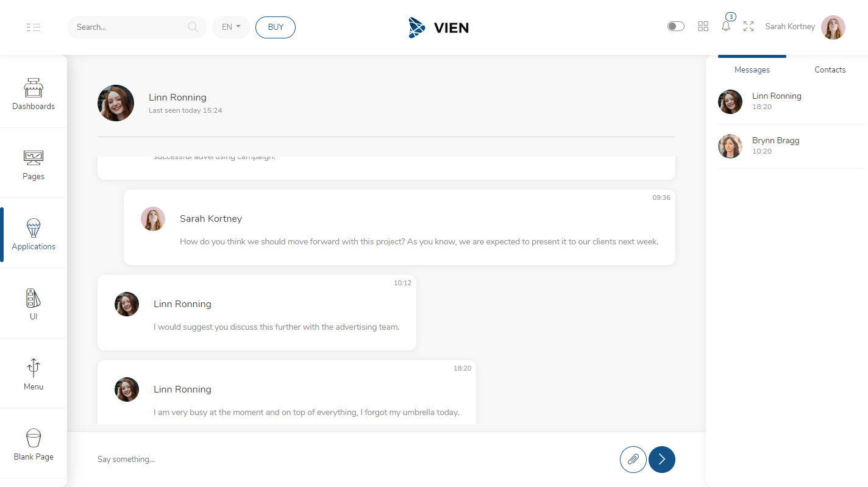Open the Dashboards sidebar menu
The height and width of the screenshot is (487, 868).
point(34,94)
